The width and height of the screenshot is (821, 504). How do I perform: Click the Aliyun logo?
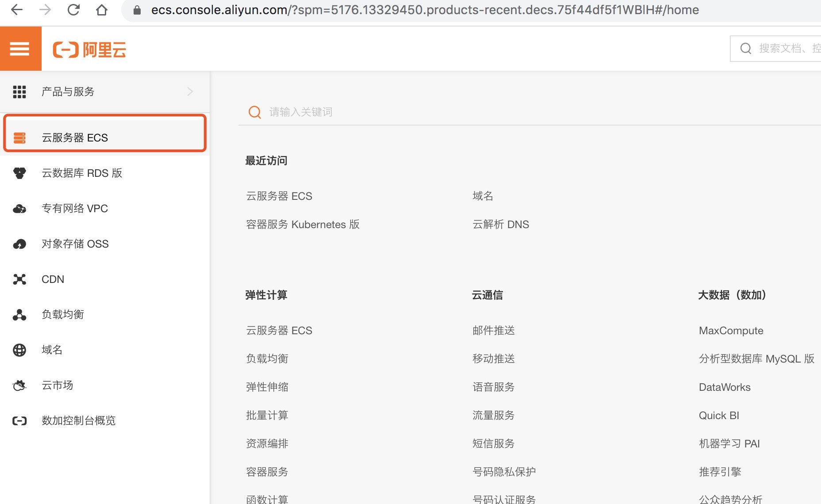[x=89, y=50]
